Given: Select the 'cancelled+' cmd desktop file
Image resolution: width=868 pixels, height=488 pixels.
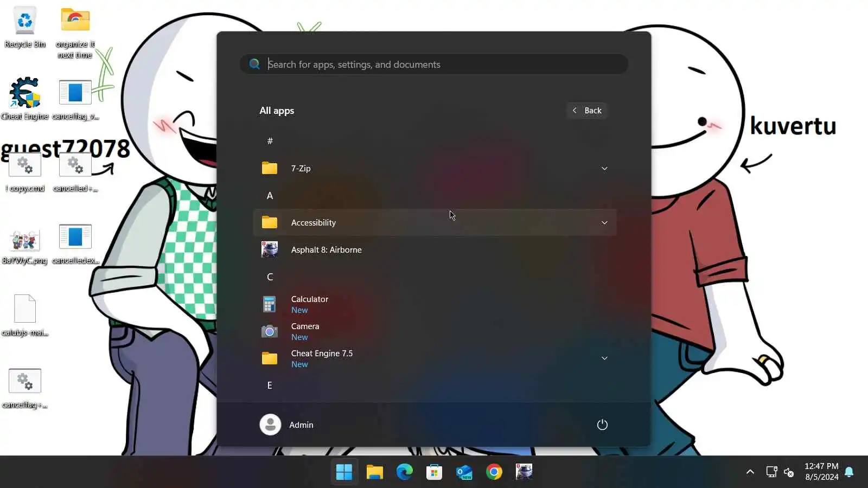Looking at the screenshot, I should point(75,172).
